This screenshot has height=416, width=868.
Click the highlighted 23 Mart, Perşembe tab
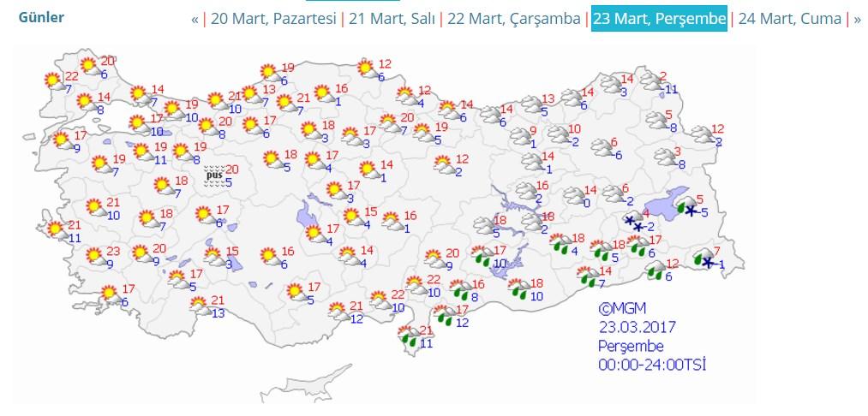coord(659,19)
